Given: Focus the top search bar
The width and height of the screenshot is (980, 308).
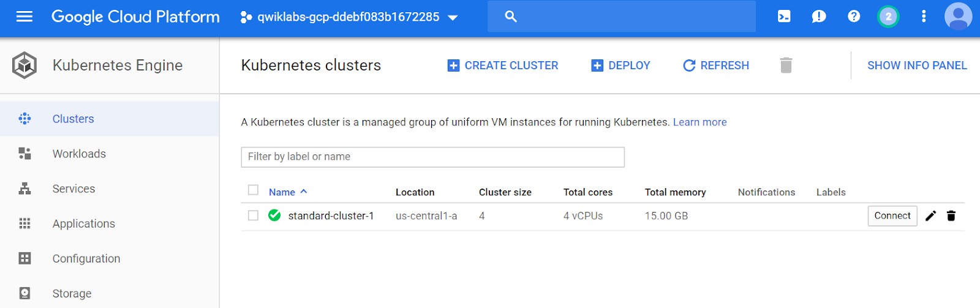Looking at the screenshot, I should (x=622, y=17).
